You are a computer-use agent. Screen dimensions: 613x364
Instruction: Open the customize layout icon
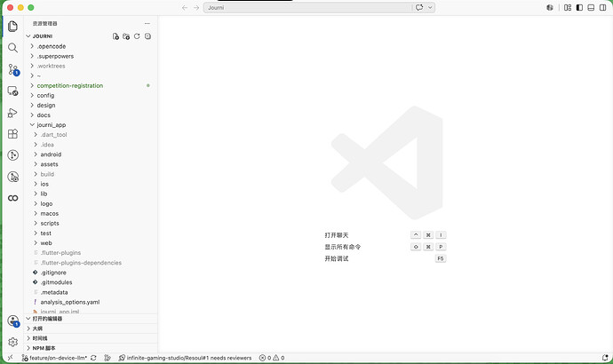pyautogui.click(x=568, y=7)
